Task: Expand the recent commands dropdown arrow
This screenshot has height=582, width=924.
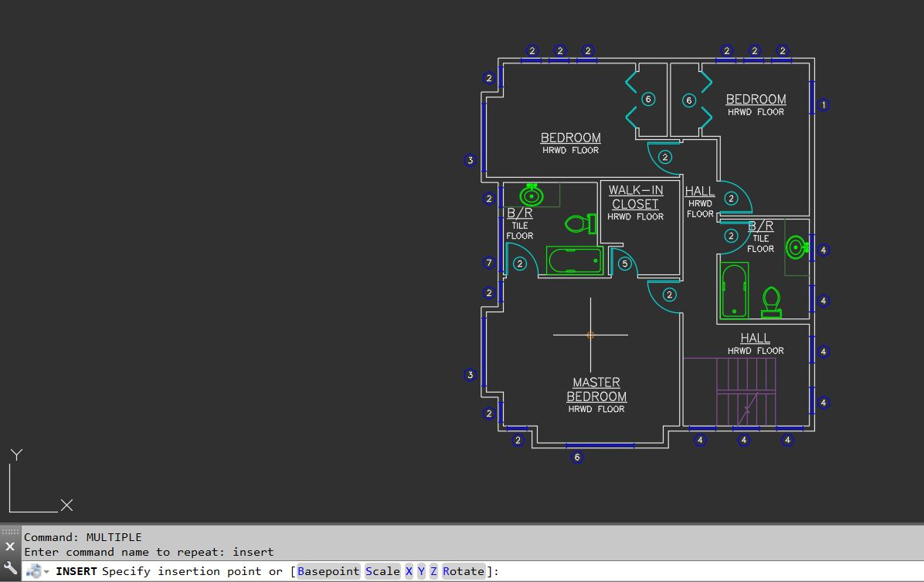Action: point(46,572)
